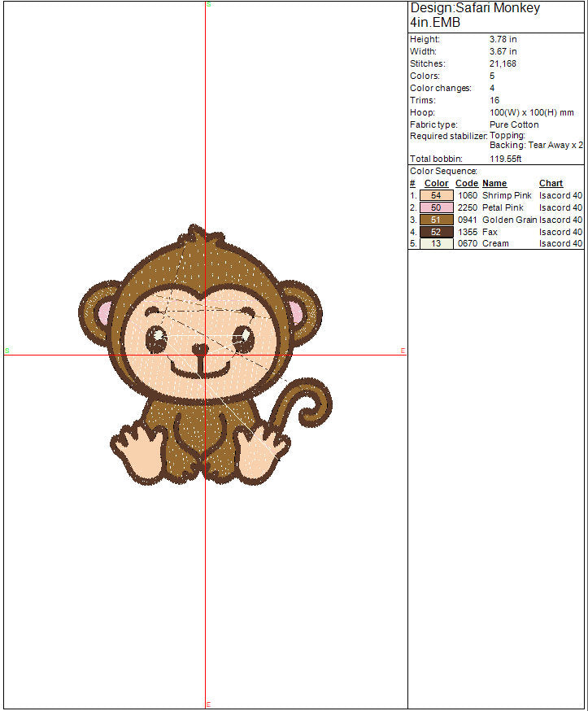This screenshot has height=711, width=588.
Task: Click the monkey's nose on the face
Action: click(198, 349)
